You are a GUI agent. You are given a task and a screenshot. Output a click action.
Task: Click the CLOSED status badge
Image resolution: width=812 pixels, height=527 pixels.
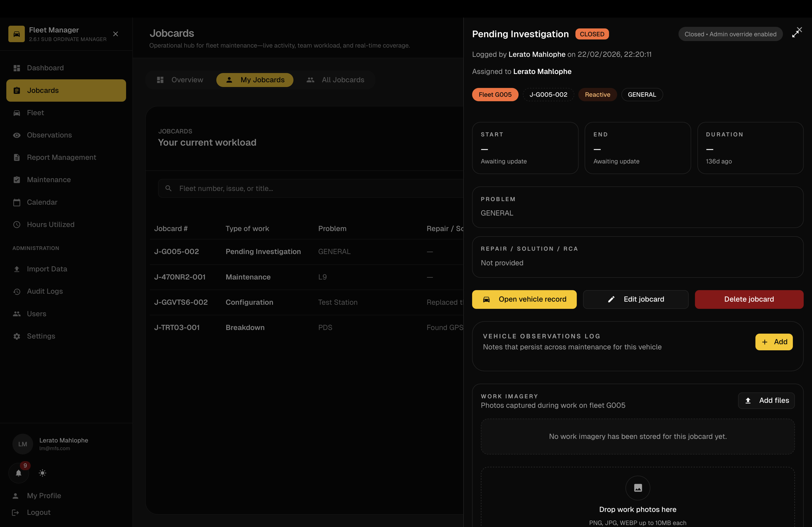pyautogui.click(x=592, y=34)
